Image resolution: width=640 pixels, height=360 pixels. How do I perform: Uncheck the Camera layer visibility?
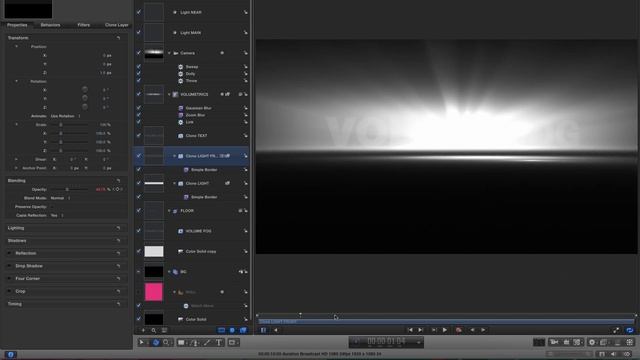pyautogui.click(x=139, y=53)
